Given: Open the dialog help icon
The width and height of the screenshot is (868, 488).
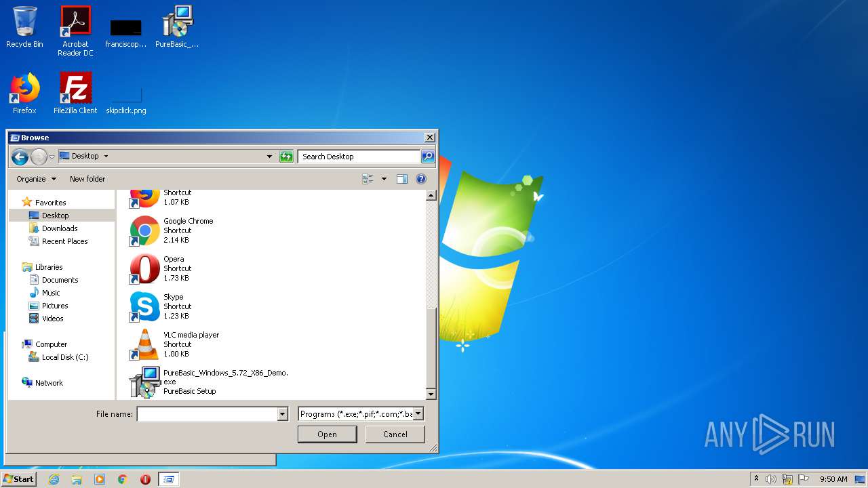Looking at the screenshot, I should pyautogui.click(x=421, y=179).
